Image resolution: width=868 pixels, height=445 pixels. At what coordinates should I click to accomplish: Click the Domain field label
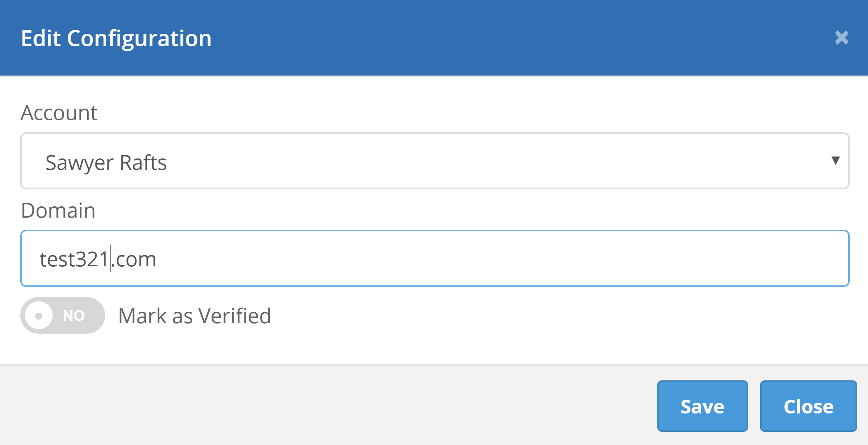(58, 211)
